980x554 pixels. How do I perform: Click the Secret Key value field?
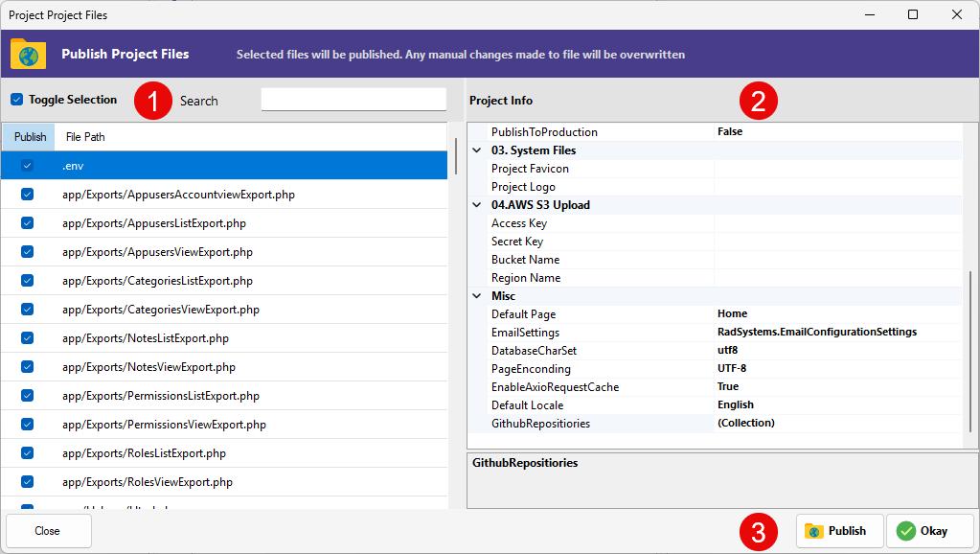pos(838,242)
